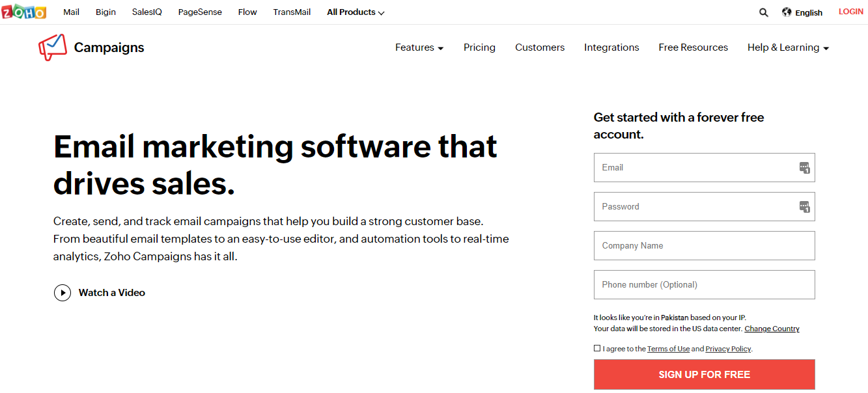
Task: Expand the Features menu arrow
Action: (441, 48)
